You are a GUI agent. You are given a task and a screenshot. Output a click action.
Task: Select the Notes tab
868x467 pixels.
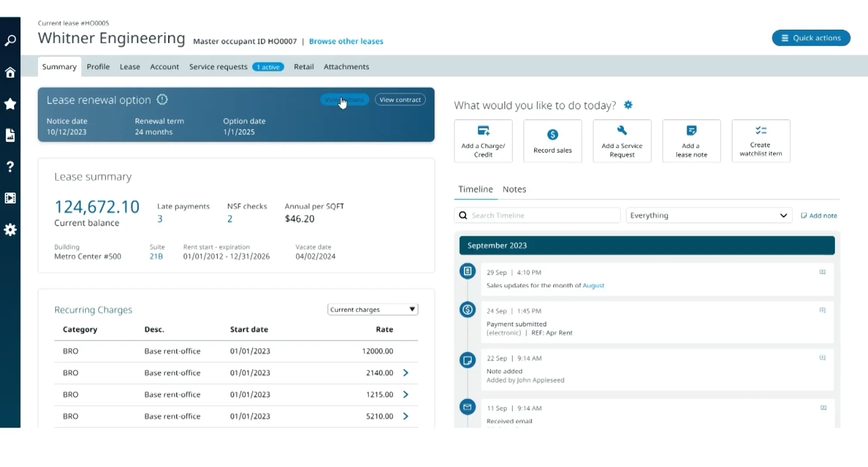click(x=514, y=190)
